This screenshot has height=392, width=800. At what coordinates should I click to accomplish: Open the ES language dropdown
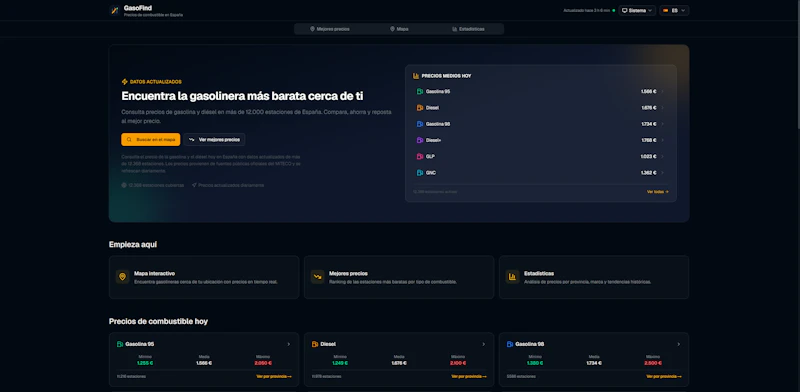[x=674, y=10]
